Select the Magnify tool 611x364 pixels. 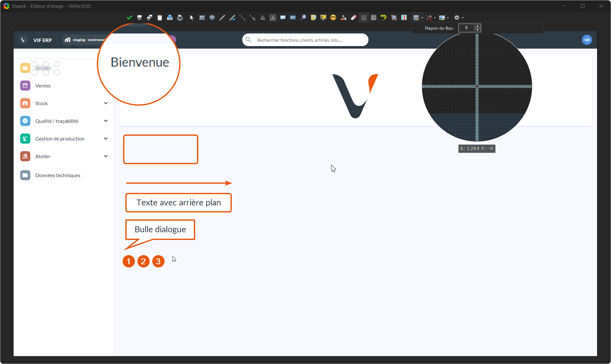[303, 18]
